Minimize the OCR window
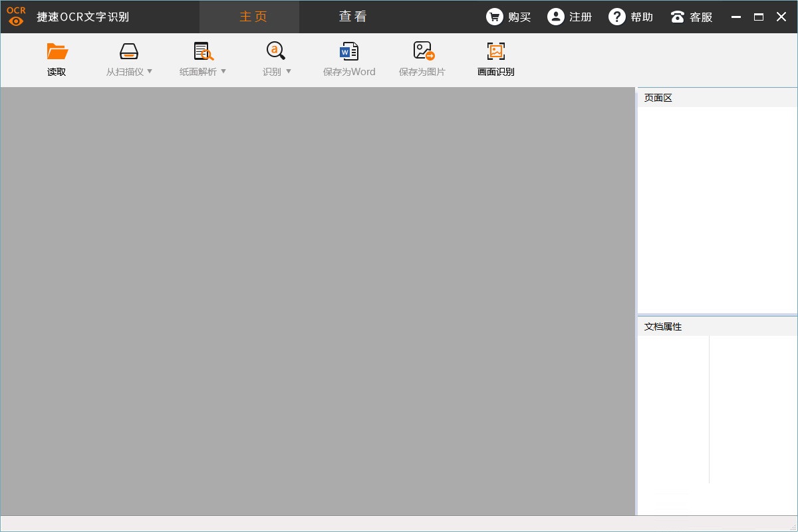The width and height of the screenshot is (798, 532). [x=736, y=17]
